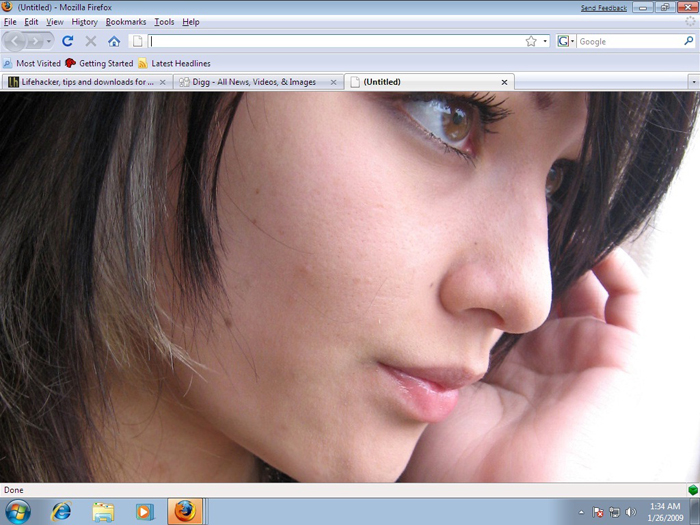Viewport: 700px width, 525px height.
Task: Switch to the Digg tab
Action: (x=258, y=82)
